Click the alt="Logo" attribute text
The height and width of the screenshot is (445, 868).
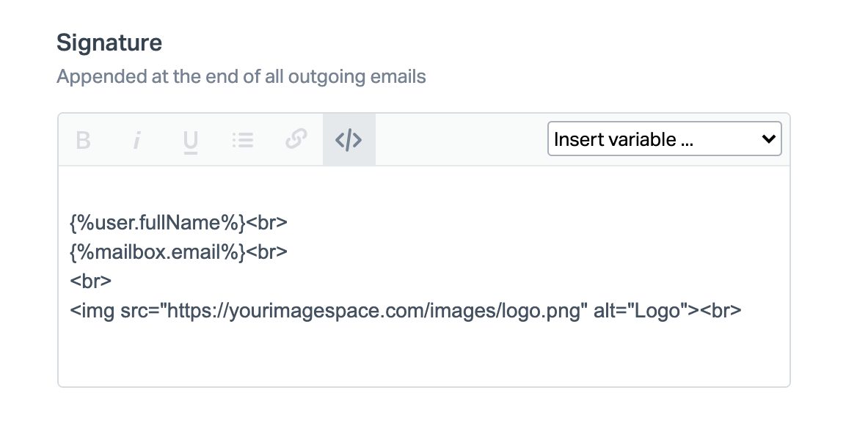tap(636, 312)
